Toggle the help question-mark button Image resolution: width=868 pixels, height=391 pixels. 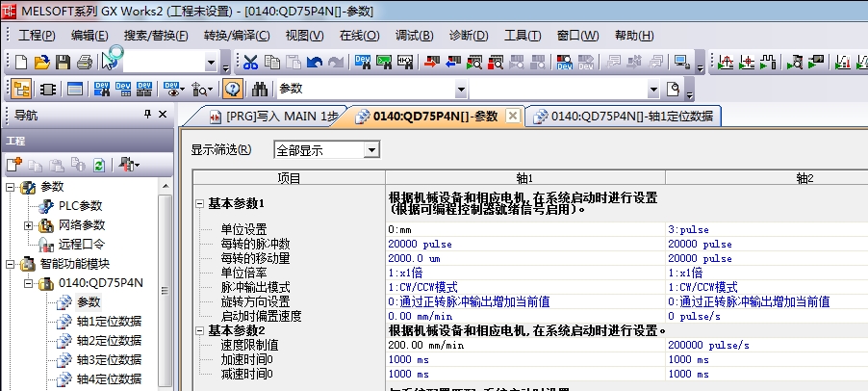pyautogui.click(x=232, y=90)
